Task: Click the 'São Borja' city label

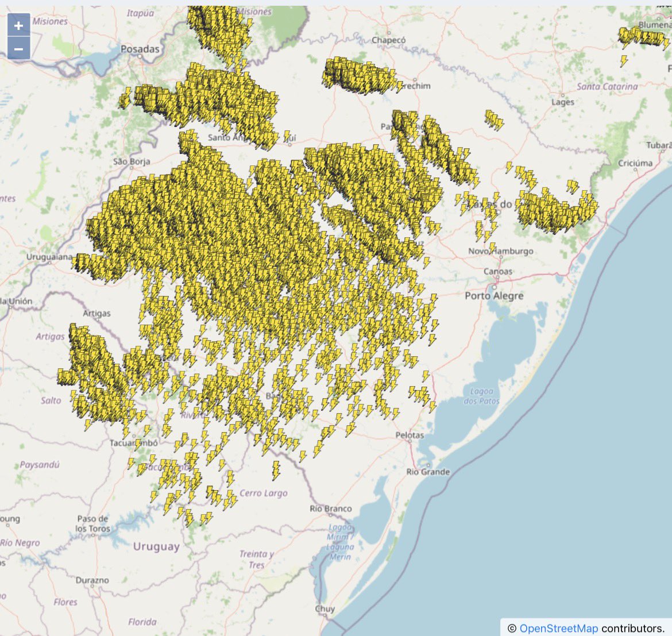Action: click(132, 161)
